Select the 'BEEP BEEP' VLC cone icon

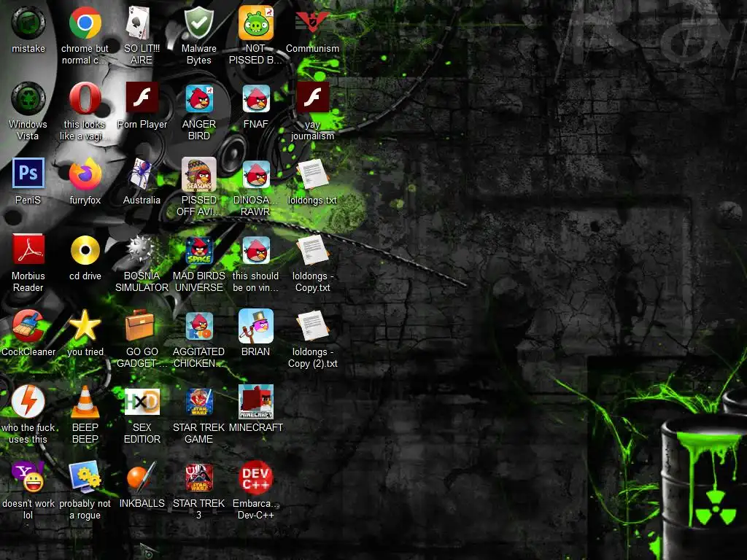pos(85,402)
